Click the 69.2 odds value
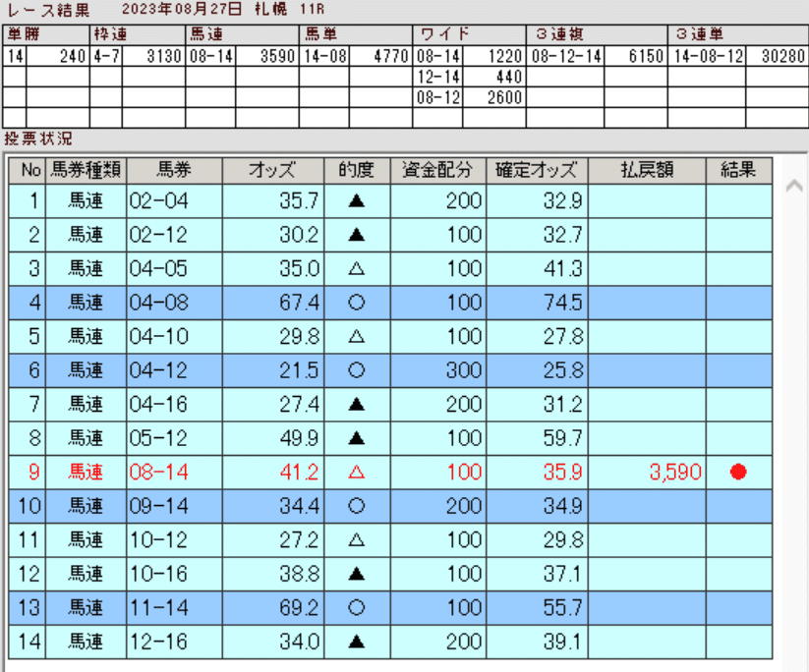 [299, 607]
